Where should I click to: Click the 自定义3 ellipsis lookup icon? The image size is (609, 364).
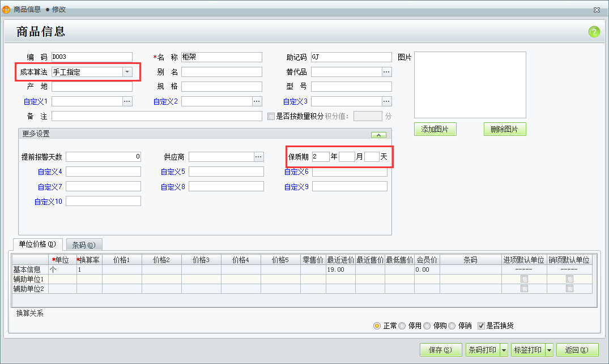click(x=386, y=101)
